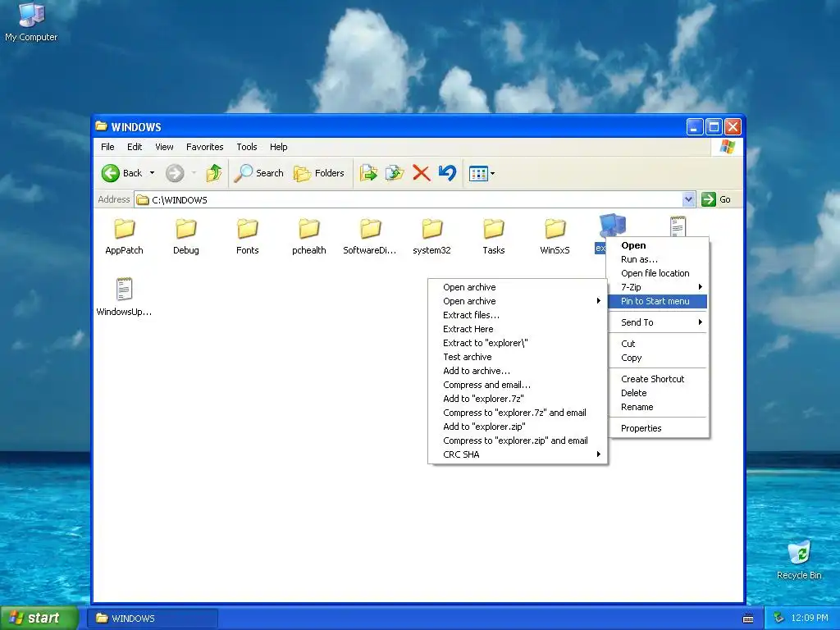
Task: Choose Rename from the context menu
Action: point(658,407)
